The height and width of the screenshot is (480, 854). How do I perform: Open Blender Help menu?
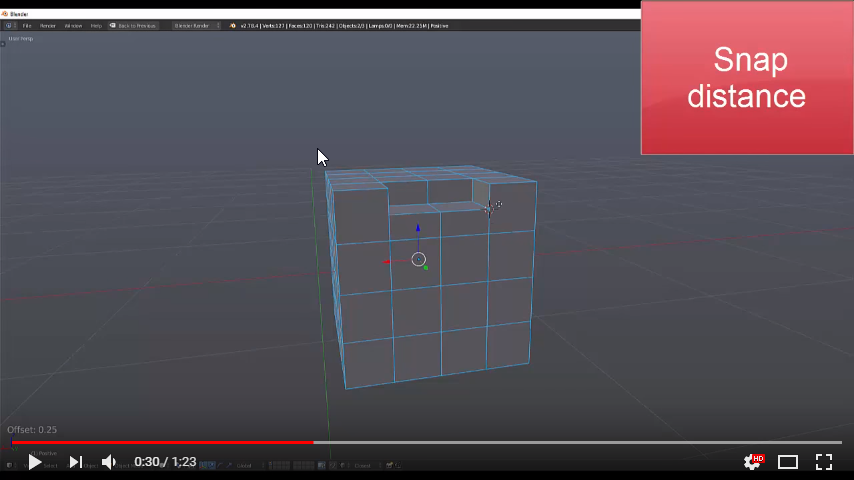(x=96, y=26)
